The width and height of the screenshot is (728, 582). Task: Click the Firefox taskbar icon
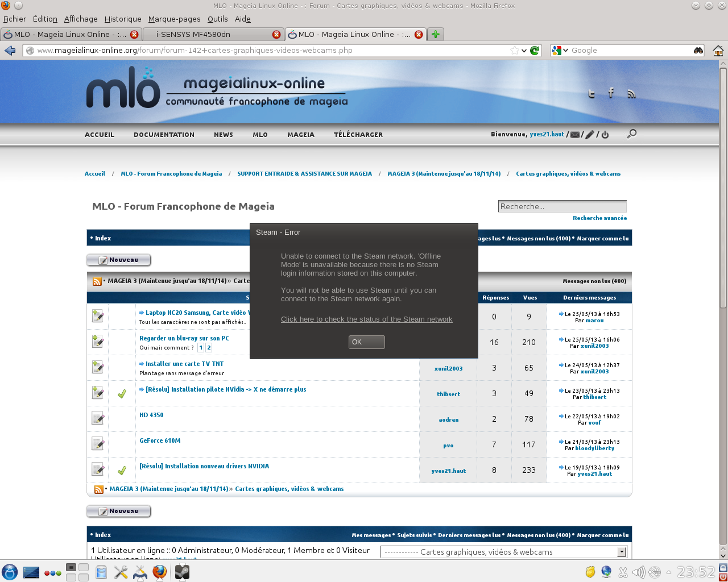coord(160,572)
